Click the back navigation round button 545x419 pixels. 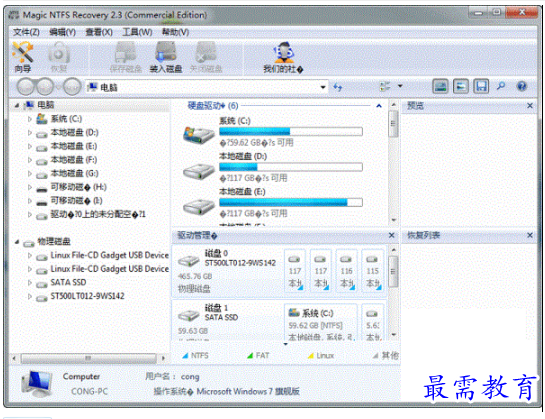[26, 87]
